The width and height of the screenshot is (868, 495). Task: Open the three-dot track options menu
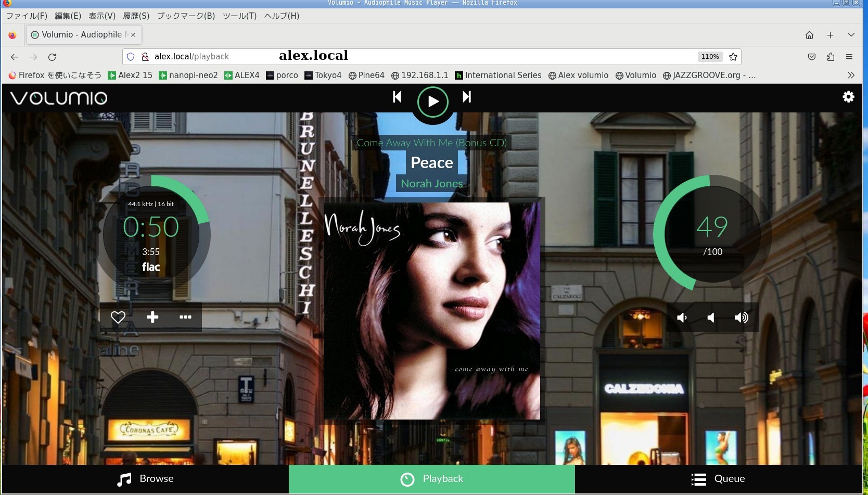coord(185,317)
